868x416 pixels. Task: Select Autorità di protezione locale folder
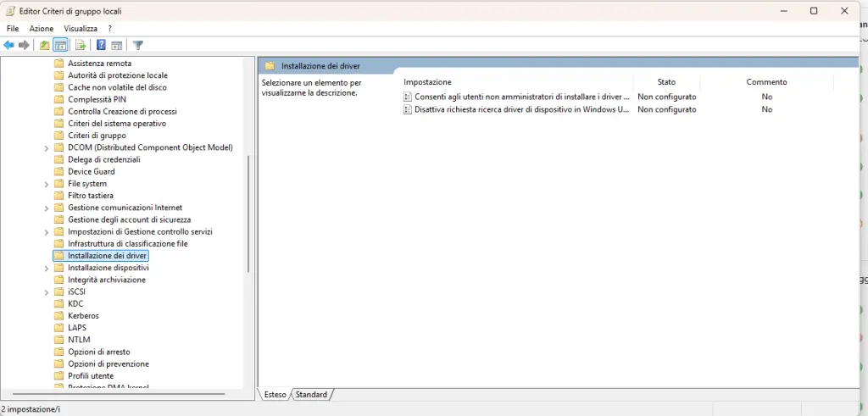(117, 75)
